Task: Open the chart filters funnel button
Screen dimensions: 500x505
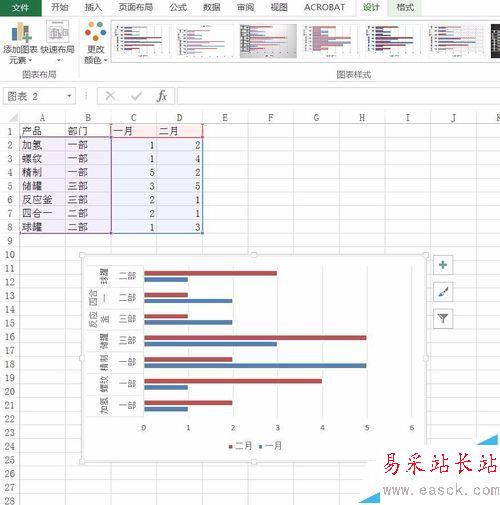Action: 443,319
